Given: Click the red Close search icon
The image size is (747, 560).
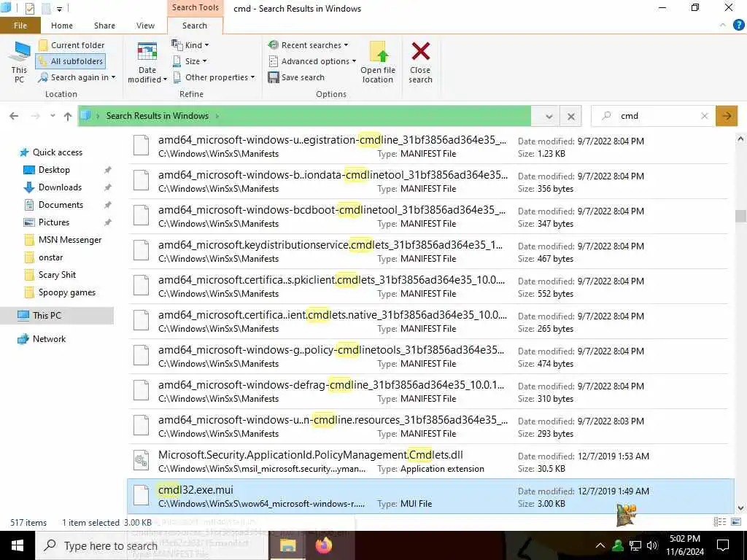Looking at the screenshot, I should click(x=420, y=51).
